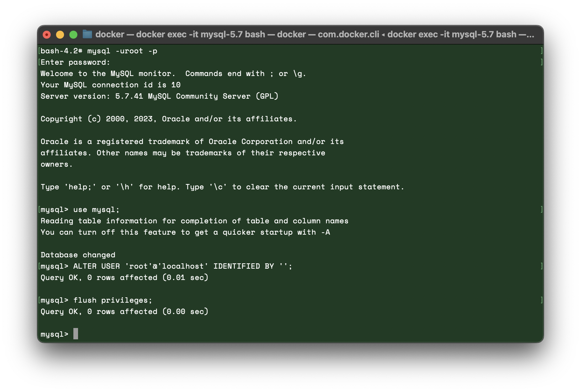Click the 'Enter password:' prompt line

(75, 62)
